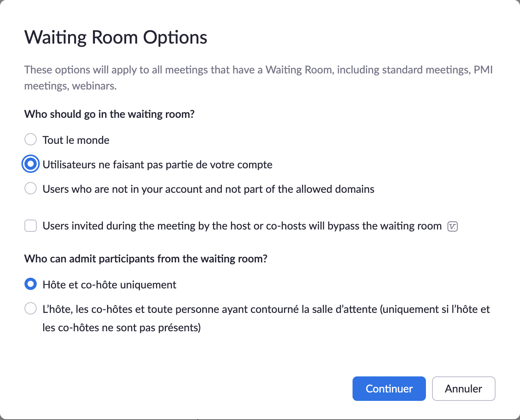Screen dimensions: 520x420
Task: Select 'Hôte et co-hôte uniquement' radio button
Action: click(x=31, y=284)
